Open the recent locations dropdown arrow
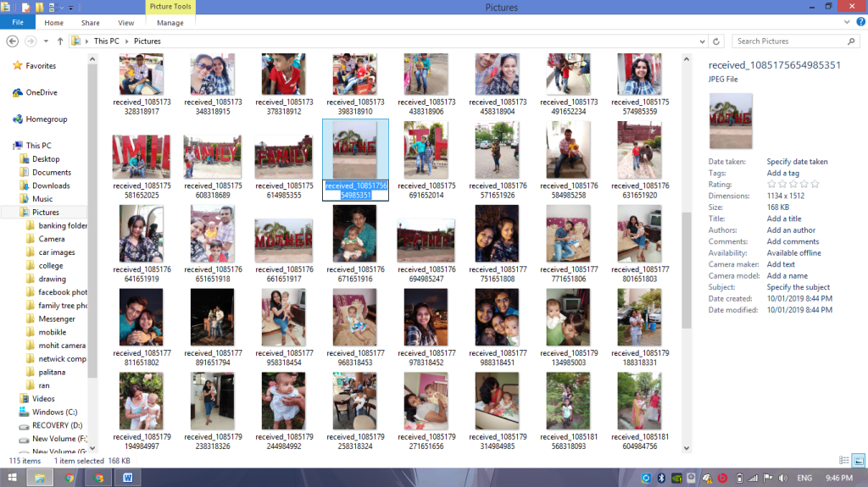 point(47,41)
